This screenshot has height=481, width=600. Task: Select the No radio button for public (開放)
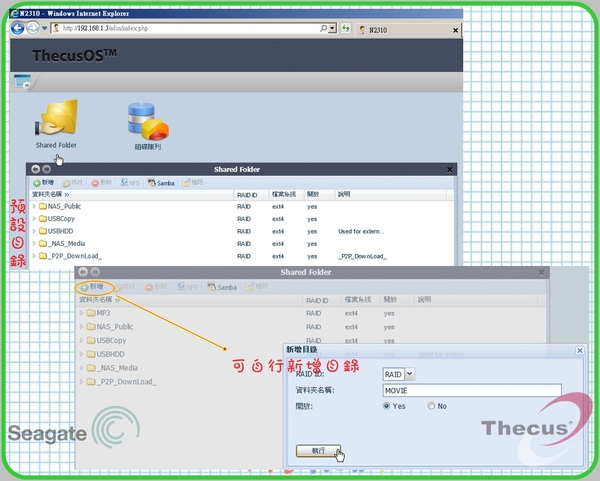[432, 406]
